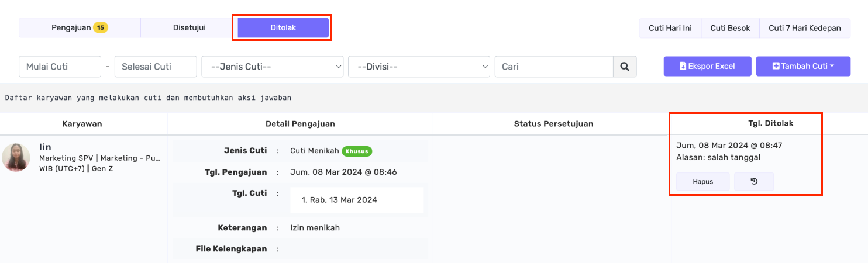Click the history restore icon button
This screenshot has width=868, height=263.
point(754,181)
